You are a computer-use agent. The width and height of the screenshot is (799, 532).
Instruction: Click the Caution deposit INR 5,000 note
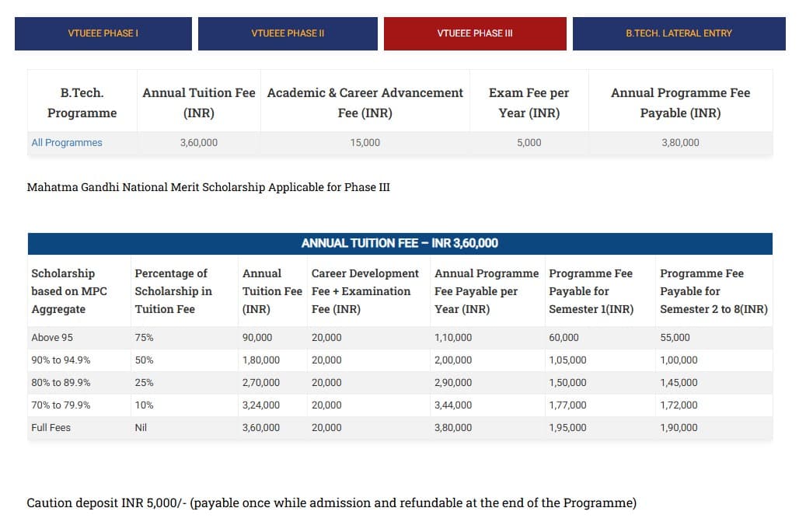(x=331, y=502)
